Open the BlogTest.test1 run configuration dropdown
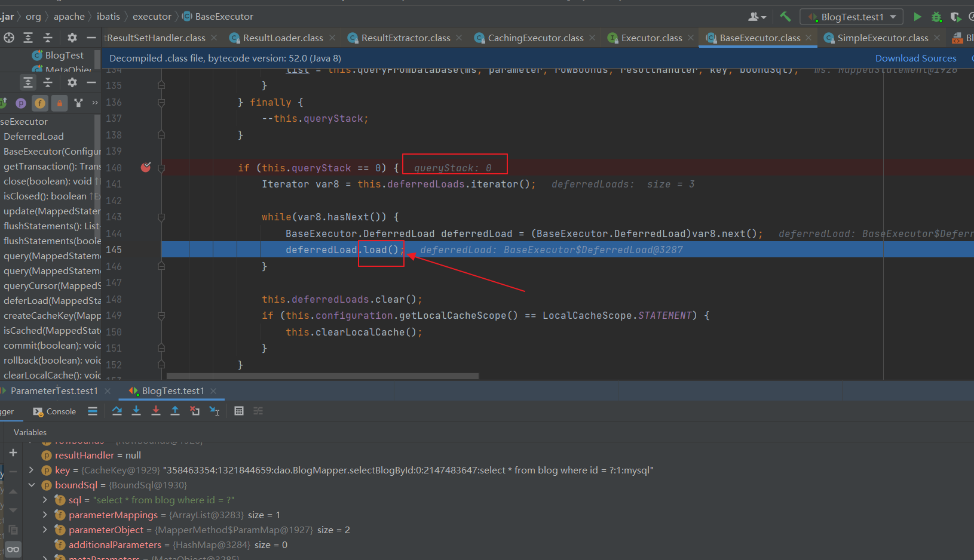Image resolution: width=974 pixels, height=560 pixels. (852, 17)
